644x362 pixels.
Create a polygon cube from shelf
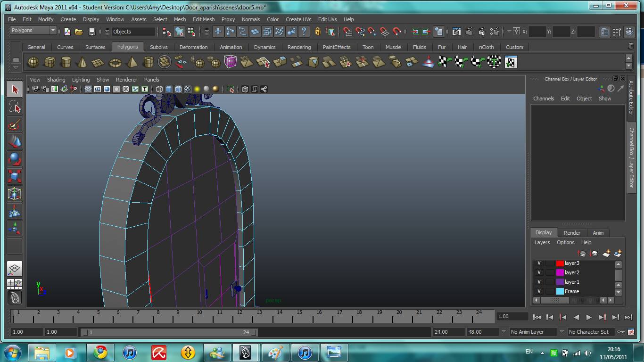[50, 62]
